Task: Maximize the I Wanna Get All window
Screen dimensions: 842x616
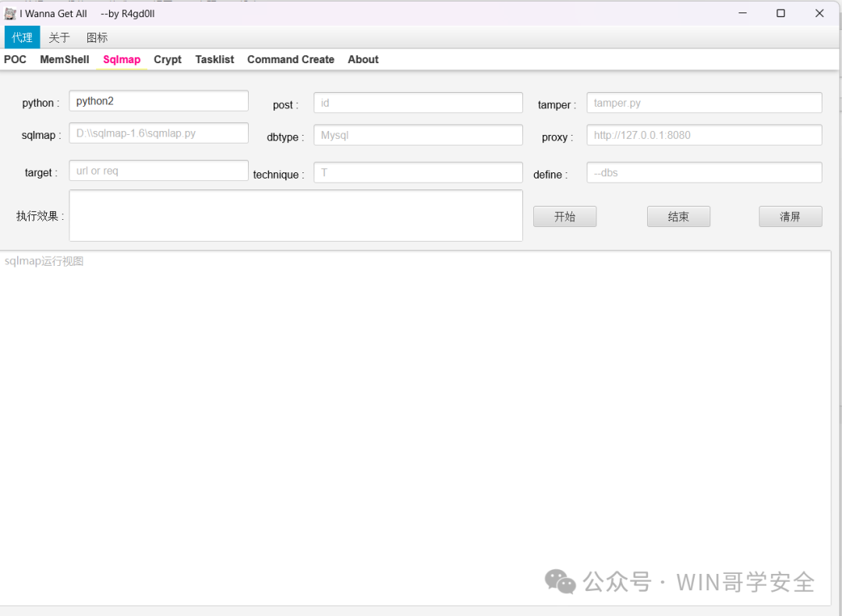Action: (x=780, y=13)
